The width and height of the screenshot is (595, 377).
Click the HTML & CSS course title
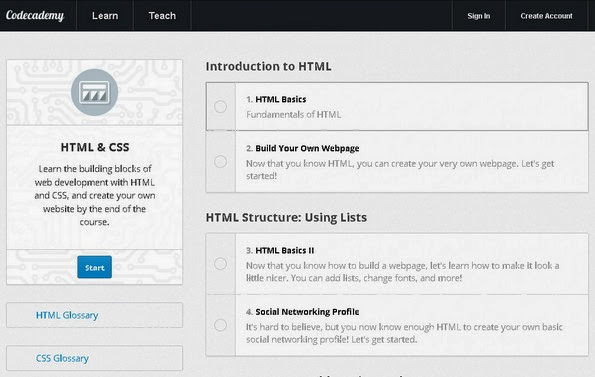(x=95, y=147)
